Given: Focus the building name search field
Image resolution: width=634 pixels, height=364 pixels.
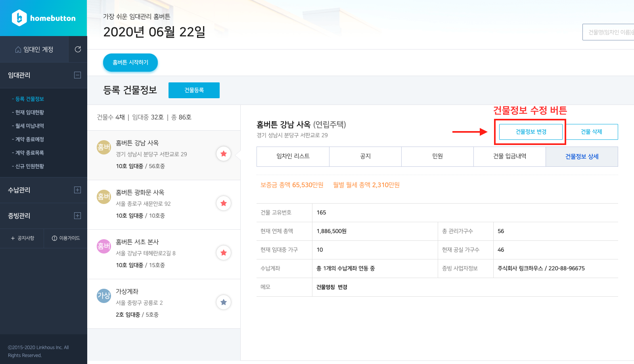Looking at the screenshot, I should [608, 32].
